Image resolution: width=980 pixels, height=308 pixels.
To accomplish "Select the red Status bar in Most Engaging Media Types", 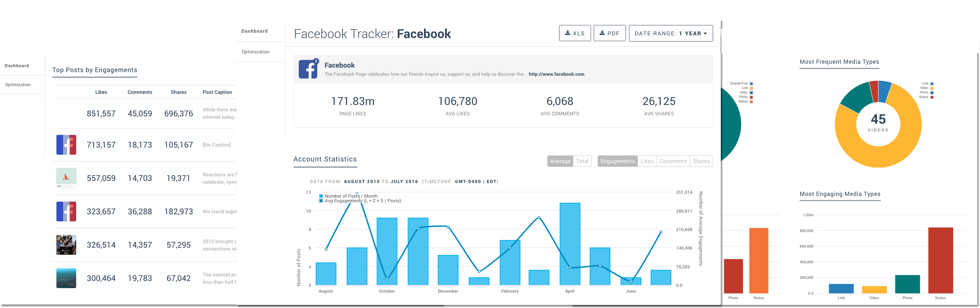I will point(940,260).
